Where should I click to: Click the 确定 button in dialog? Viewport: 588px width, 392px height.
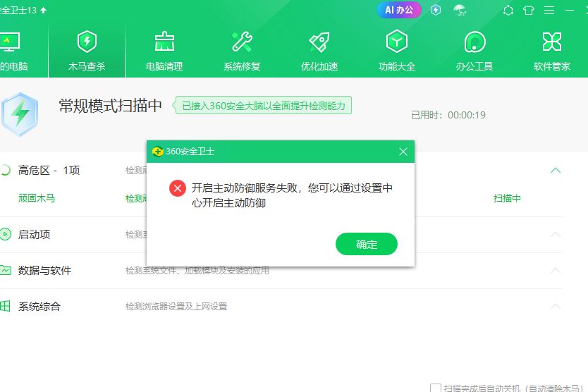[x=367, y=244]
